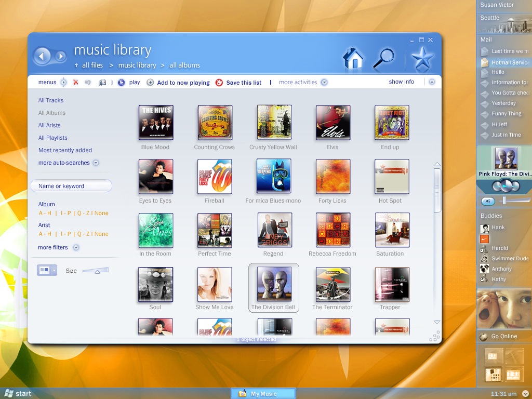Select All Tracks in sidebar
Screen dimensions: 532x399
51,100
